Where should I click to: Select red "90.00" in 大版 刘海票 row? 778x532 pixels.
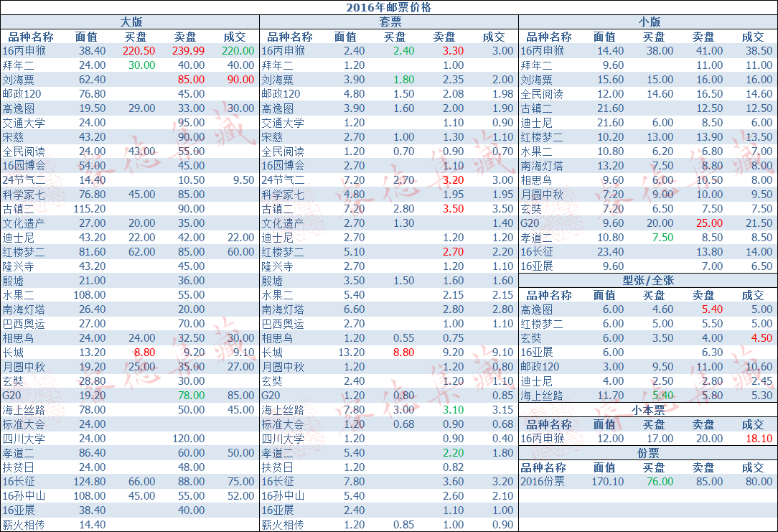pyautogui.click(x=241, y=80)
